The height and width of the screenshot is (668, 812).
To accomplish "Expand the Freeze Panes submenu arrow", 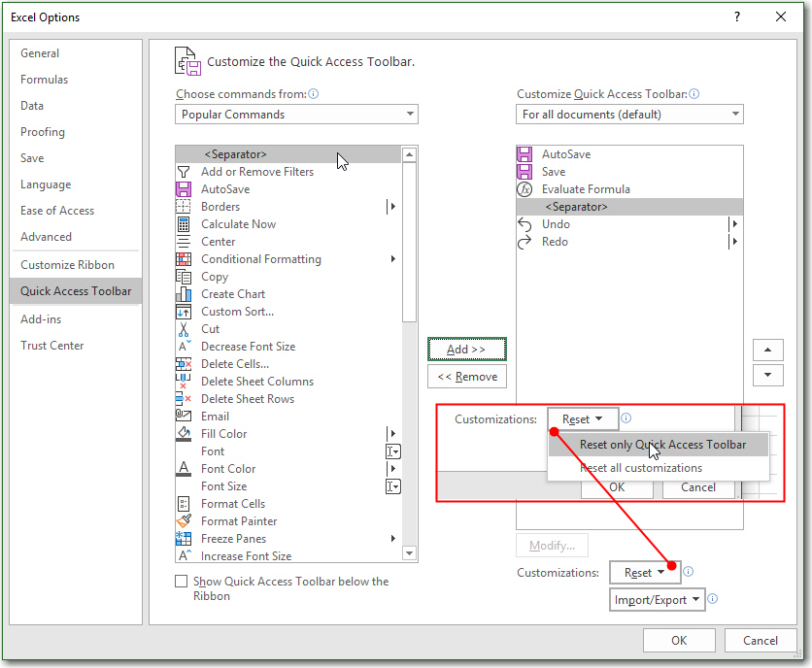I will 393,539.
